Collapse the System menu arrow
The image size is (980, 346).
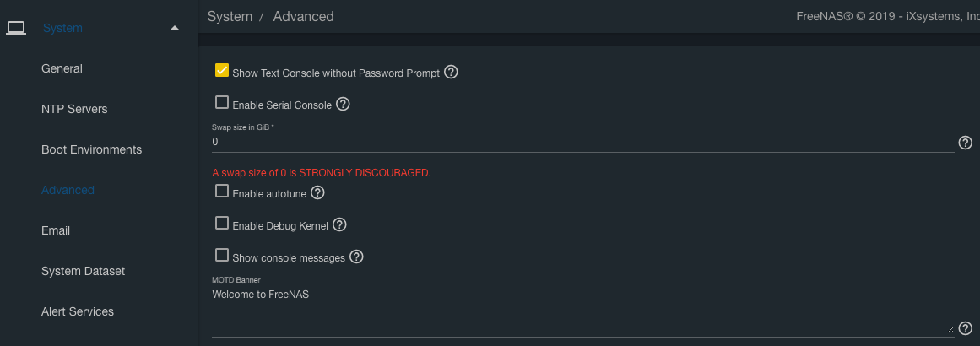[175, 28]
